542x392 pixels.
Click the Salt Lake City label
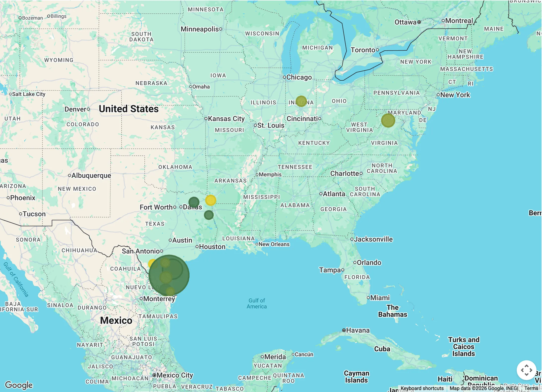pyautogui.click(x=29, y=94)
